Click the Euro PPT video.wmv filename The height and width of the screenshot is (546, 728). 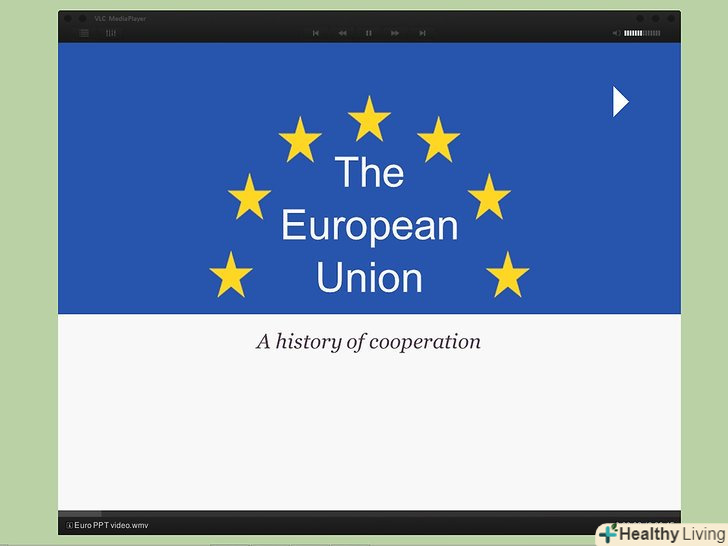[111, 526]
